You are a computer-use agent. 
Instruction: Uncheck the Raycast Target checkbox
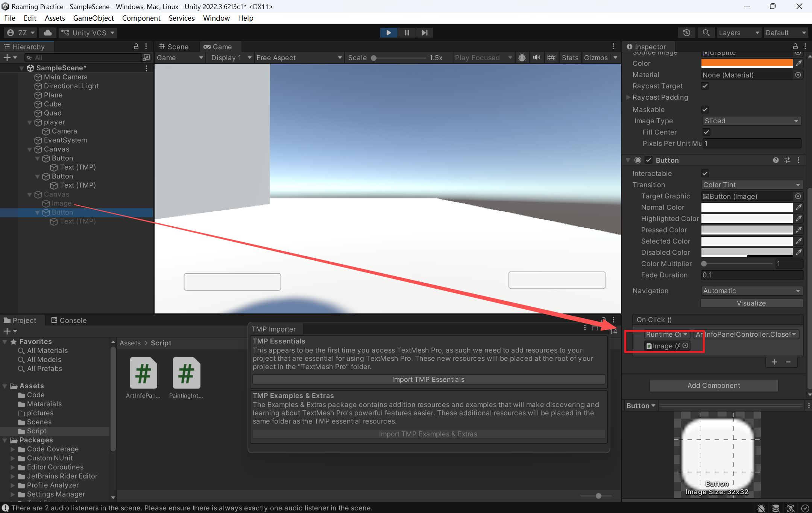click(x=705, y=86)
